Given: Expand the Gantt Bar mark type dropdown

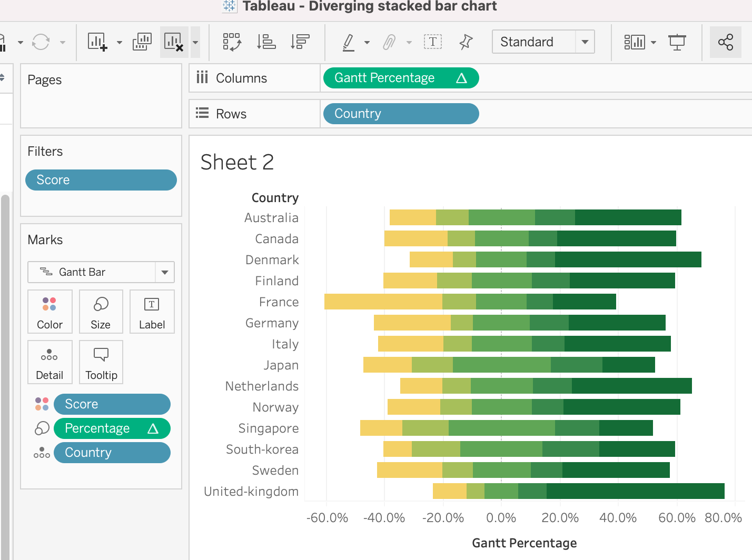Looking at the screenshot, I should click(164, 272).
